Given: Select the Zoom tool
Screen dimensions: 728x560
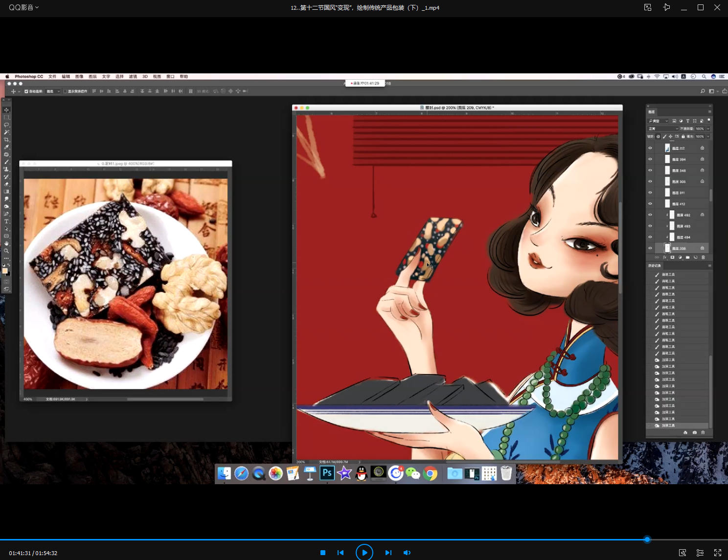Looking at the screenshot, I should [x=6, y=250].
